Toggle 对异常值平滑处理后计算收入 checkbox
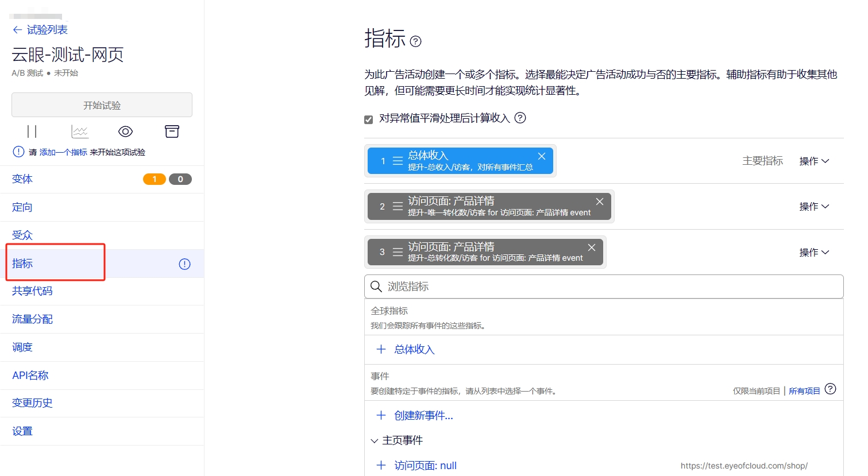The height and width of the screenshot is (476, 868). (x=368, y=119)
